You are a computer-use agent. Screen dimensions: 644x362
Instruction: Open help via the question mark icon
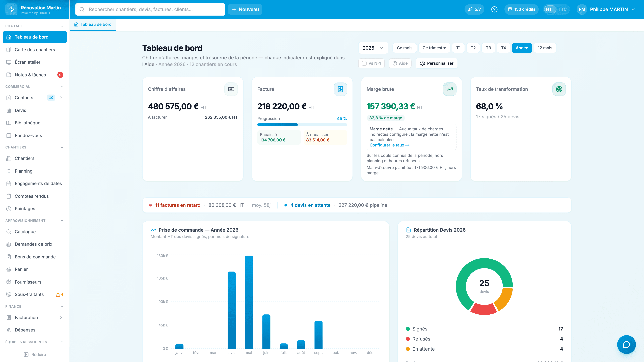point(494,9)
